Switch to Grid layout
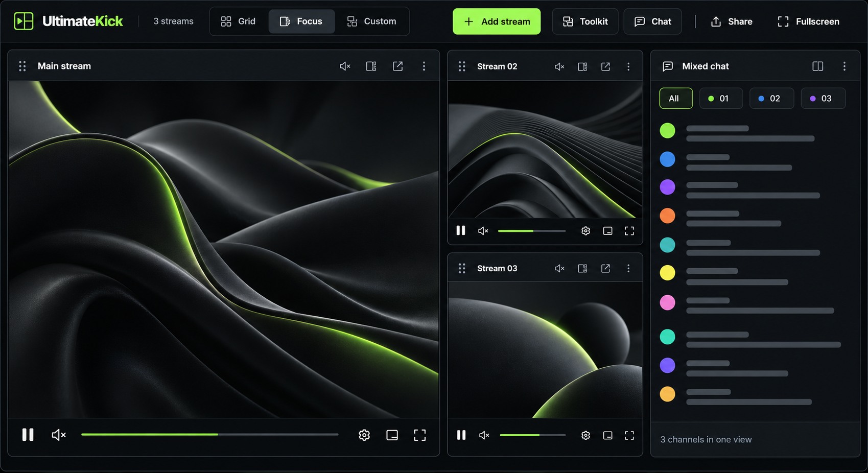Viewport: 868px width, 473px height. click(238, 21)
